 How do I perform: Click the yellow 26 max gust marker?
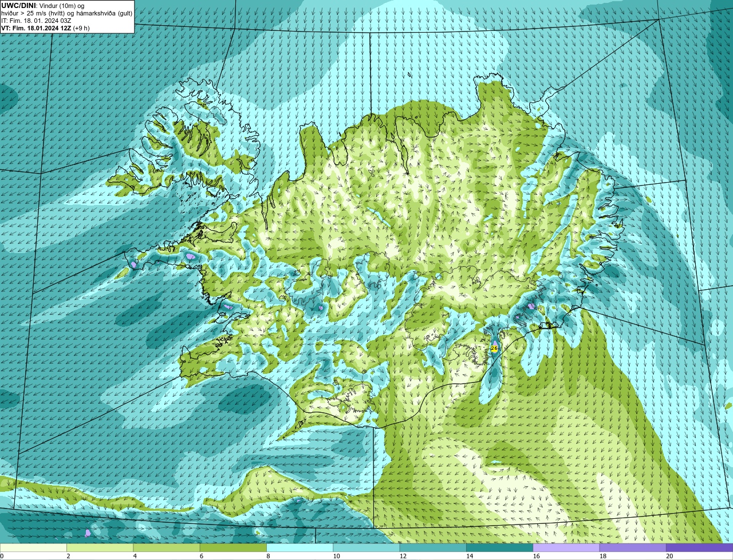coord(494,348)
